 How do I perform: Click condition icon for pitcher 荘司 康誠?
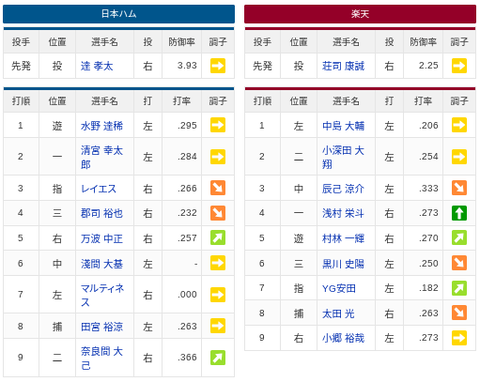(x=459, y=66)
